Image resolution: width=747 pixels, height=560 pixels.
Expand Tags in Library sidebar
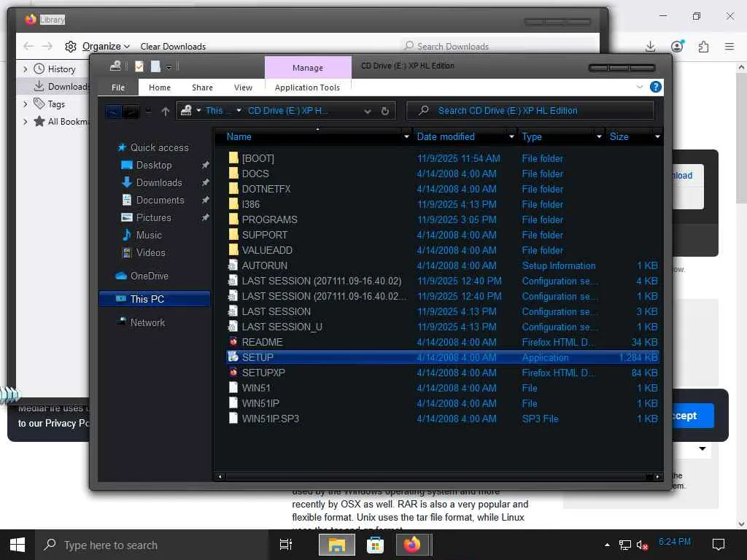pyautogui.click(x=26, y=104)
